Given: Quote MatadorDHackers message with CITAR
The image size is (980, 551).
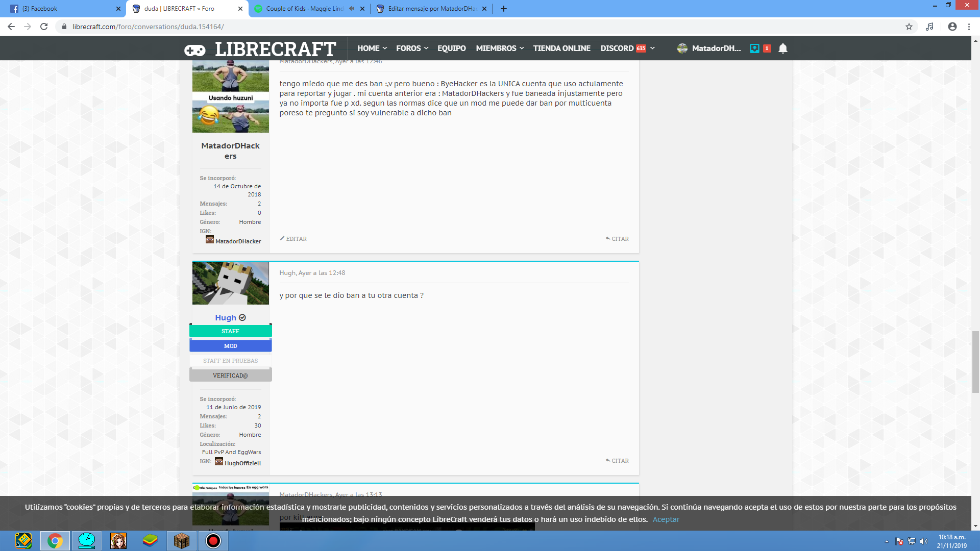Looking at the screenshot, I should pyautogui.click(x=617, y=239).
